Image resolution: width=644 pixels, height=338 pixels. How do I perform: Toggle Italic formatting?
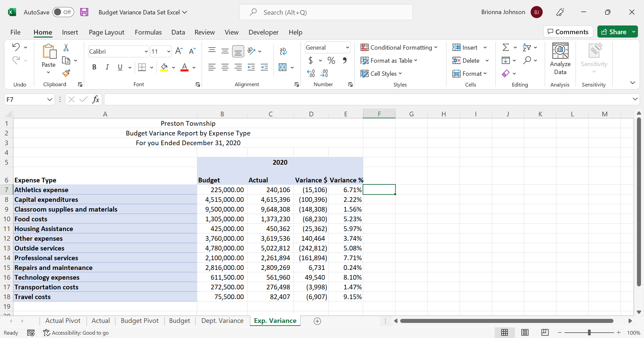[x=107, y=67]
